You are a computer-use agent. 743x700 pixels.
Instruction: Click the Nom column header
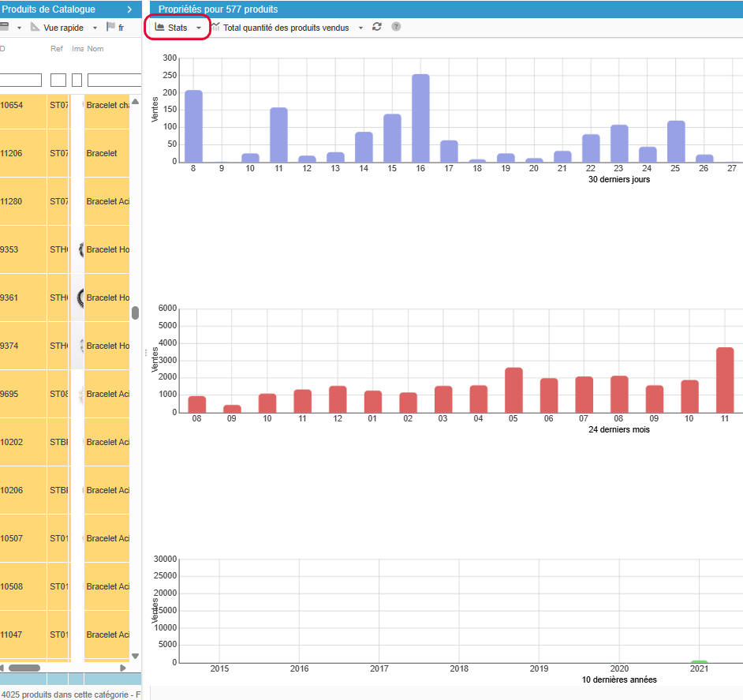click(95, 49)
